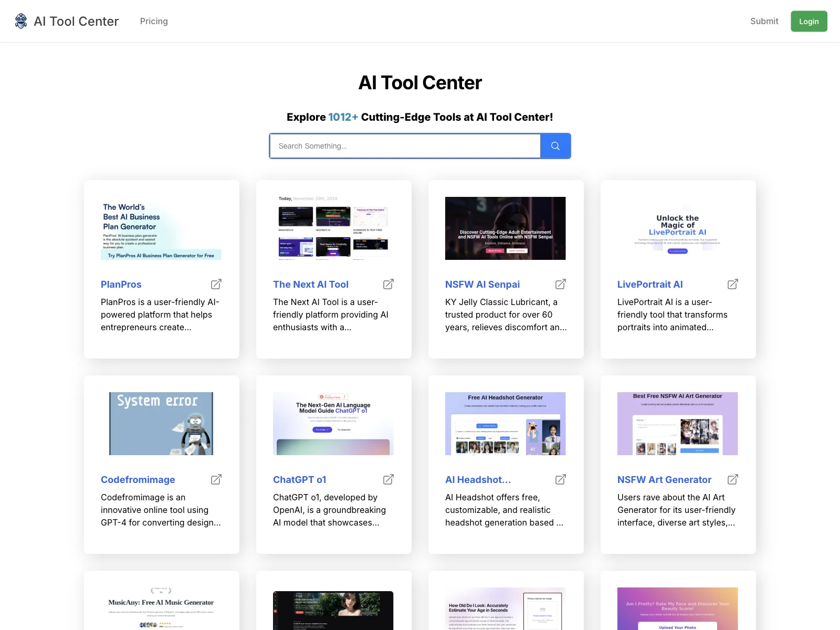Open ChatGPT o1 external link icon
Viewport: 840px width, 630px height.
click(388, 479)
